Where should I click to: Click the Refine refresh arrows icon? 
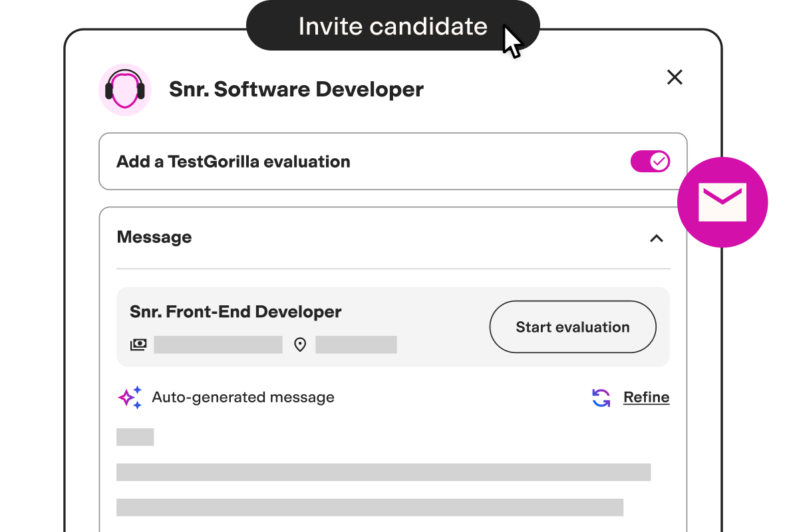[x=601, y=398]
